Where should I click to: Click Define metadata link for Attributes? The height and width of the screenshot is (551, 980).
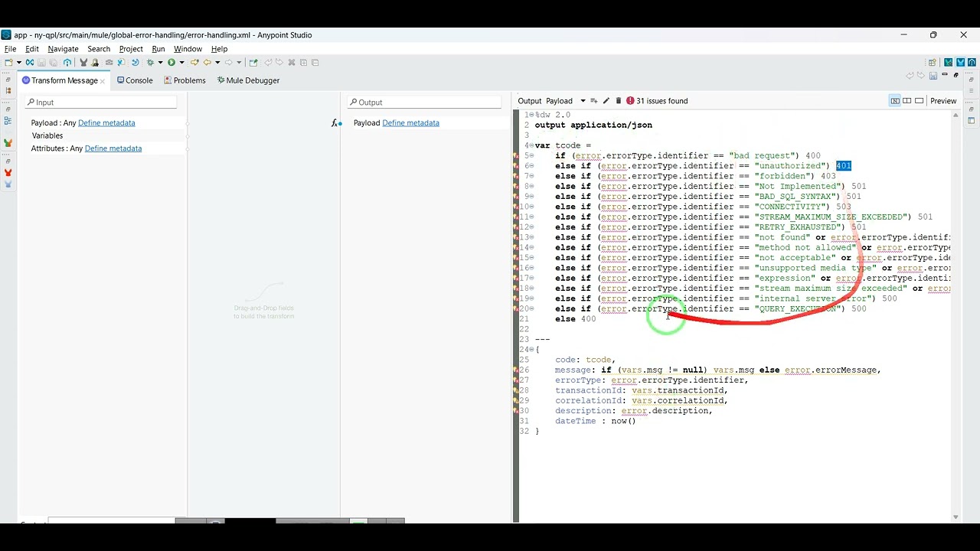point(113,148)
